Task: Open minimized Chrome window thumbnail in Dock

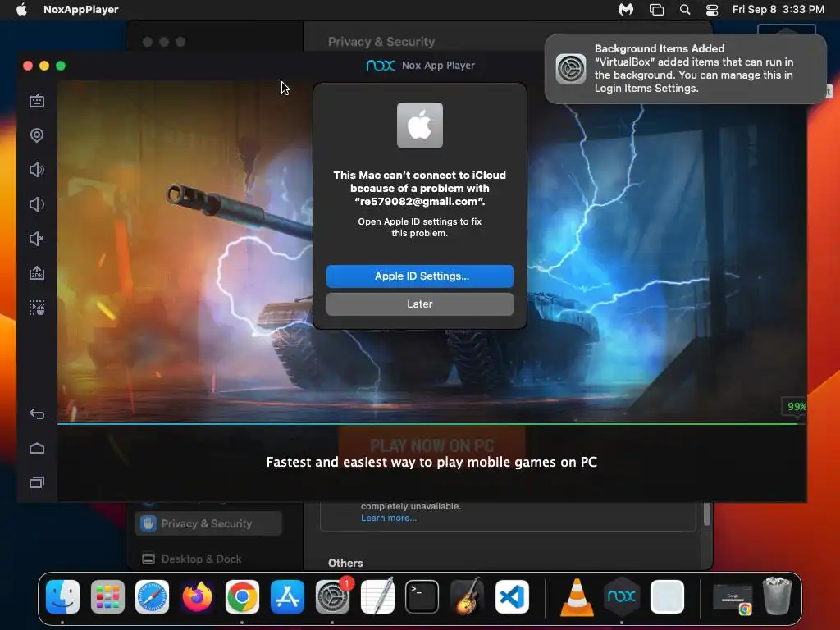Action: (733, 598)
